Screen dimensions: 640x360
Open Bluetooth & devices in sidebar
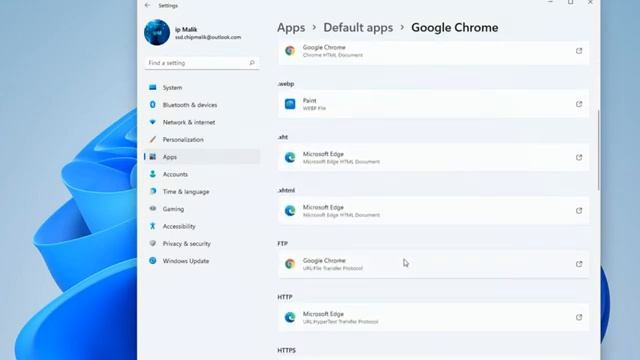(x=202, y=105)
